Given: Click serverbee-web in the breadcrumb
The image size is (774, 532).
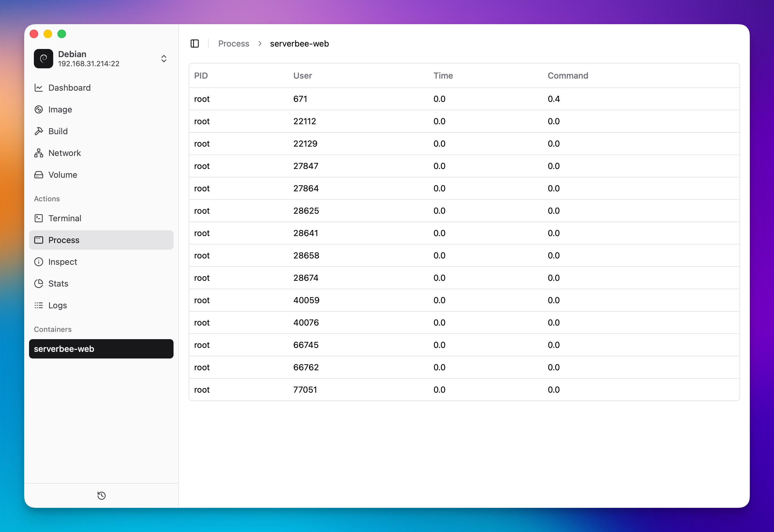Looking at the screenshot, I should coord(299,43).
